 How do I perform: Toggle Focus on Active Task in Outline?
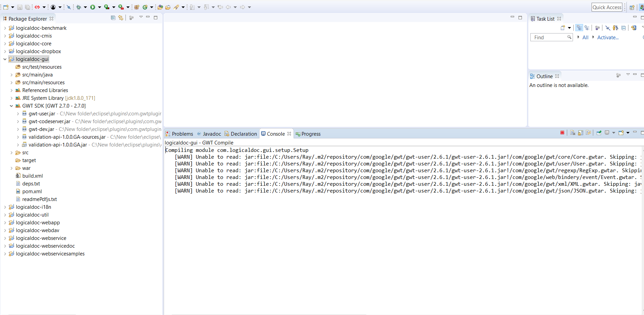(618, 75)
